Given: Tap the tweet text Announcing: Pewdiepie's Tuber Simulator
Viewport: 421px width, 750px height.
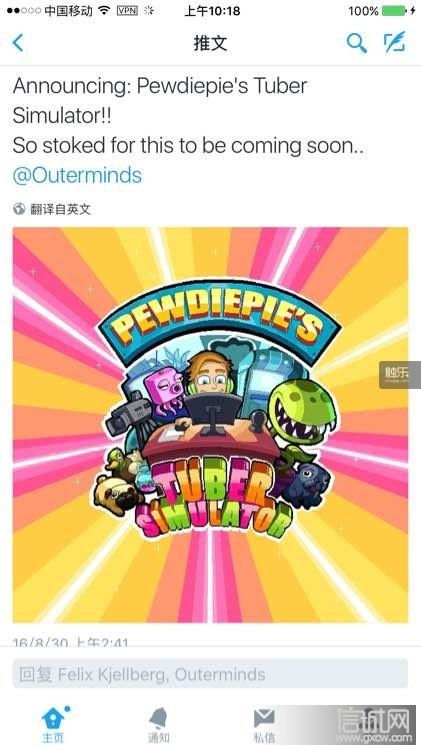Looking at the screenshot, I should coord(160,101).
